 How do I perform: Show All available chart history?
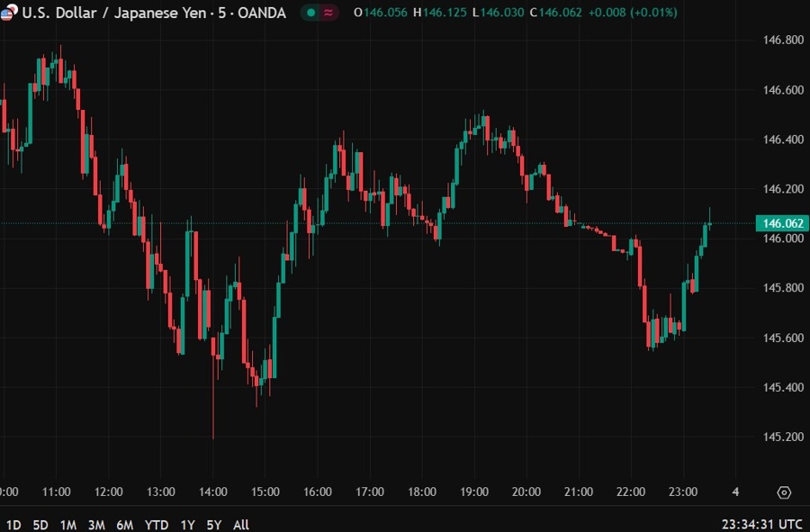pyautogui.click(x=240, y=524)
